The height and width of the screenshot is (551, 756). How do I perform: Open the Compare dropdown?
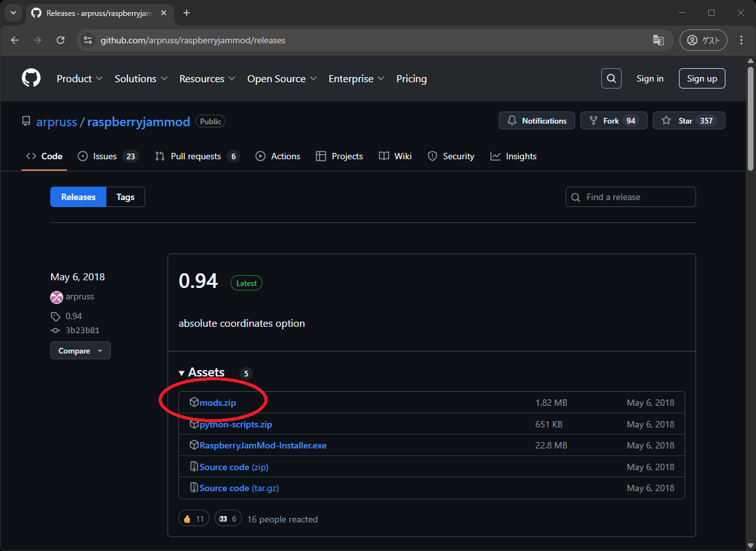80,350
